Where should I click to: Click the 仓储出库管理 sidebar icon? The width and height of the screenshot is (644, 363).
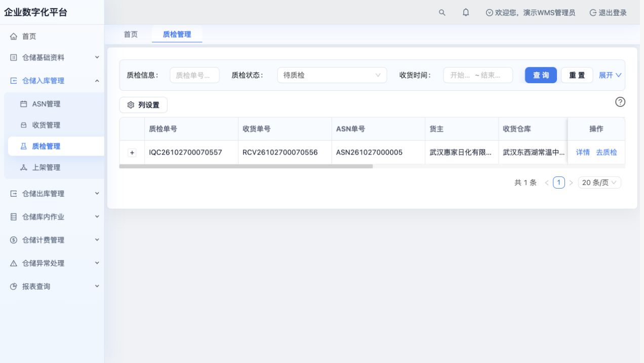(x=14, y=194)
